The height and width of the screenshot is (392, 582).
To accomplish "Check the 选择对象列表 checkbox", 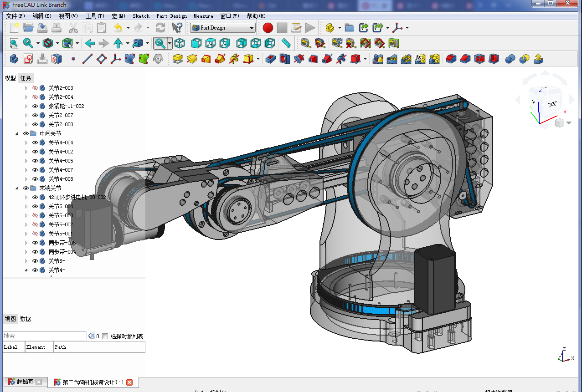I will tap(105, 336).
